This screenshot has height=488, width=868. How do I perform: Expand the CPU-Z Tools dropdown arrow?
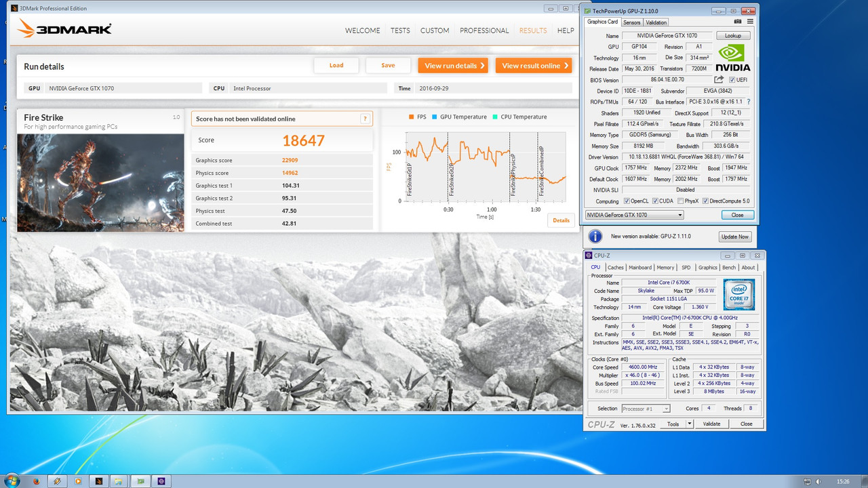click(x=690, y=424)
